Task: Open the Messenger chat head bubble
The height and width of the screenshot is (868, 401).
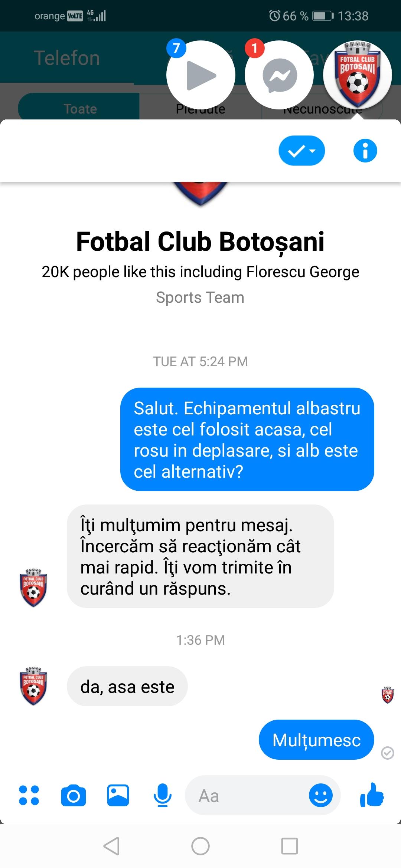Action: click(279, 75)
